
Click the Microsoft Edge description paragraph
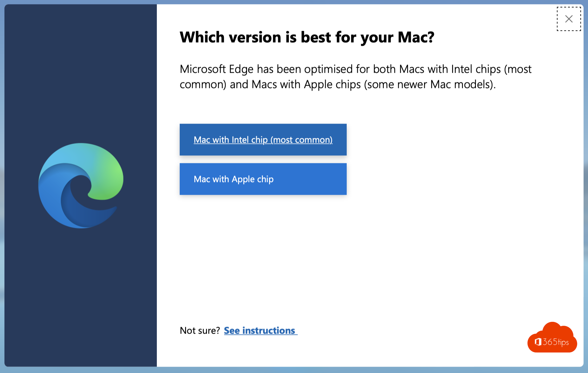[355, 77]
